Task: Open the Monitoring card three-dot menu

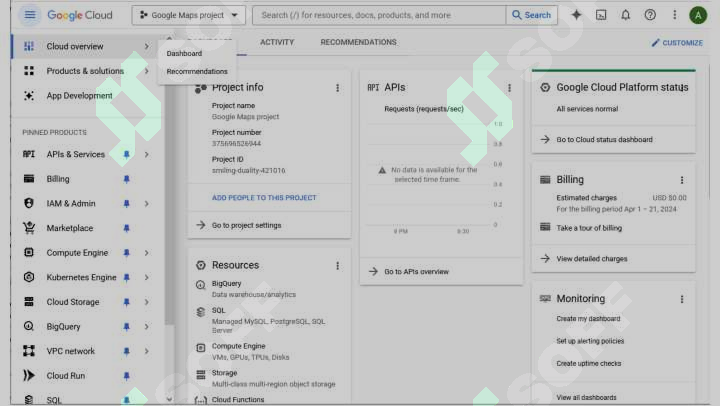Action: click(682, 299)
